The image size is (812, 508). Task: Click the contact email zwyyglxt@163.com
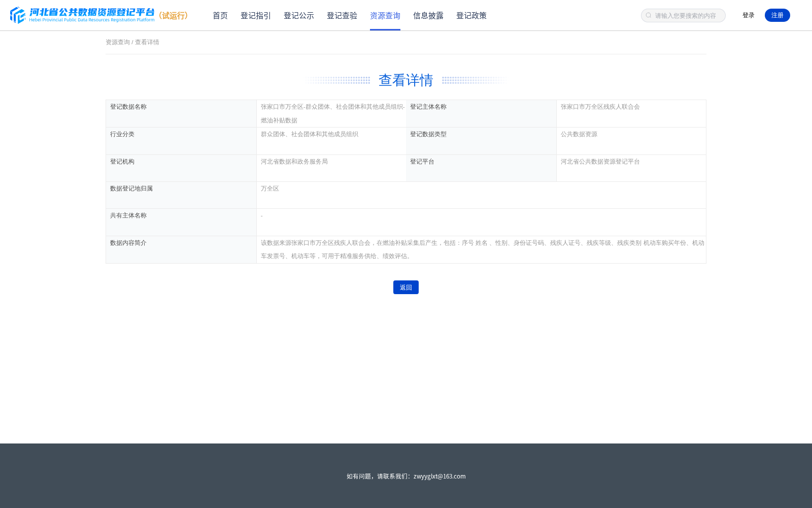439,476
